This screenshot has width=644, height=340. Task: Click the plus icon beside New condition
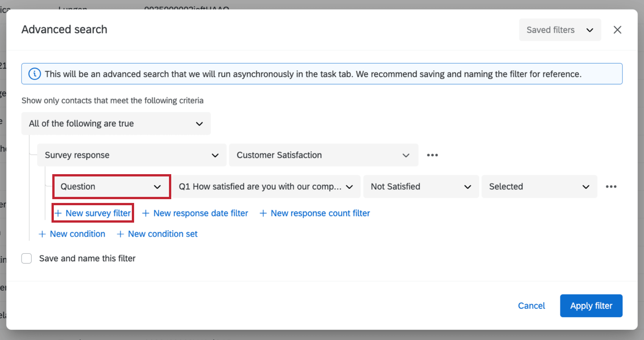[42, 234]
